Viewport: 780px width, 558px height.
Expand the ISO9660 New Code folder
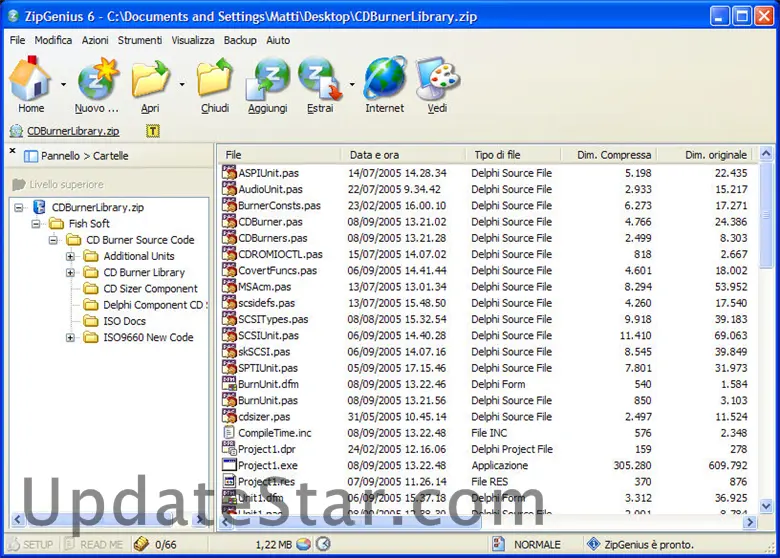[70, 338]
